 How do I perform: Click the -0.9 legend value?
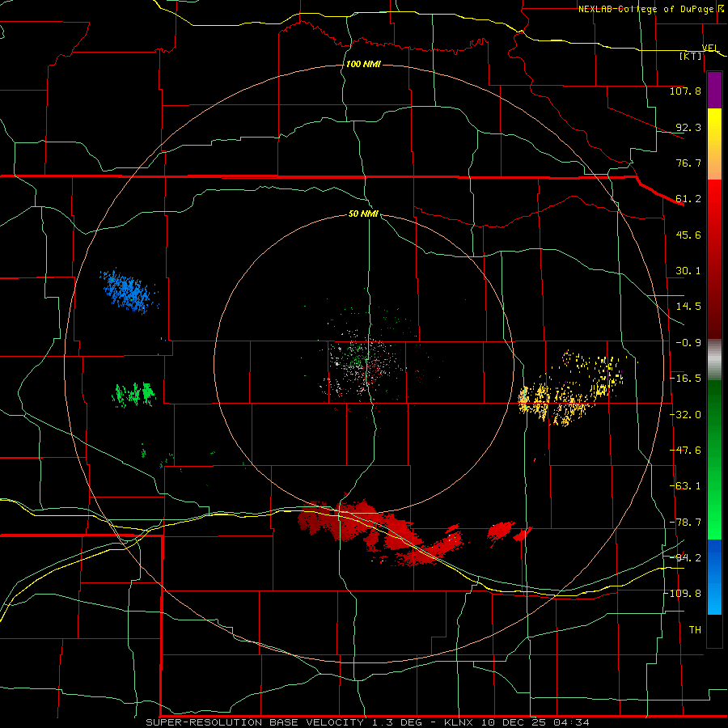[x=688, y=343]
